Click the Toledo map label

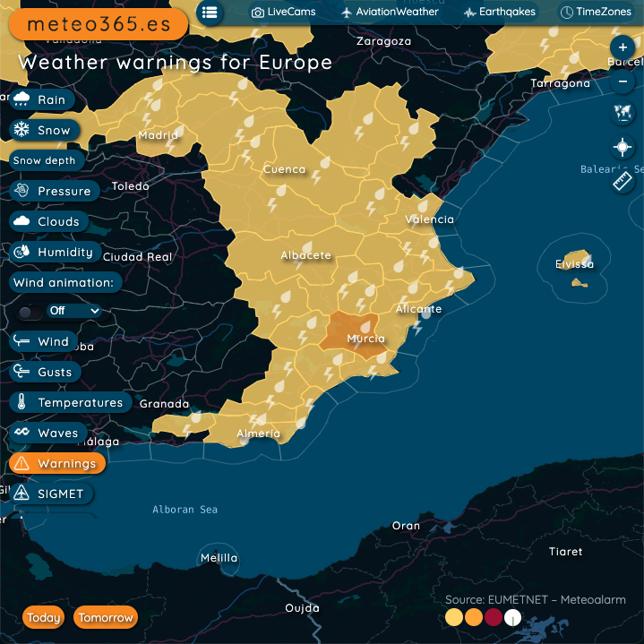point(130,186)
